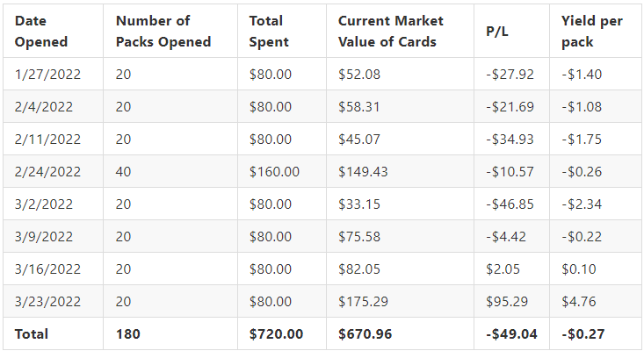
Task: Select the -$46.85 P/L cell
Action: [510, 204]
